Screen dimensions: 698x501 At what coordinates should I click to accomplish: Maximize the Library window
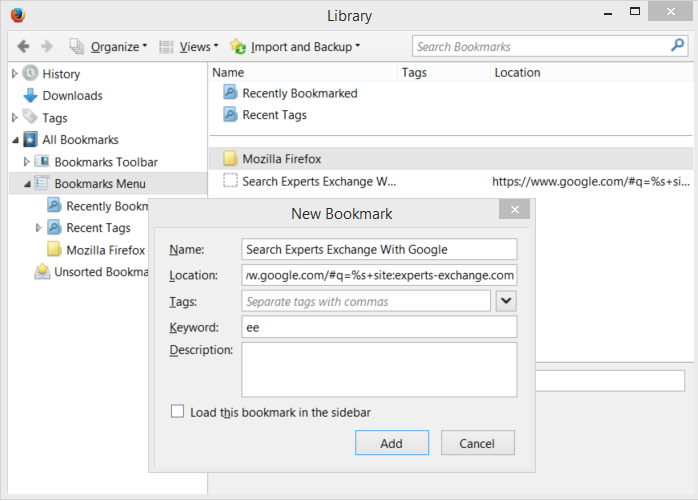pyautogui.click(x=635, y=11)
